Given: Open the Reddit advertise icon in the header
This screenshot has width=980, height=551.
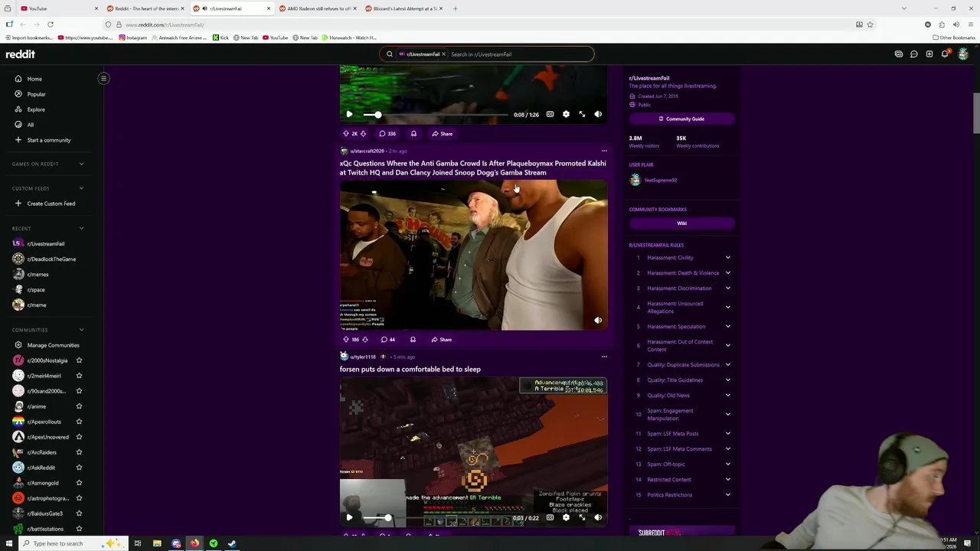Looking at the screenshot, I should (x=899, y=54).
